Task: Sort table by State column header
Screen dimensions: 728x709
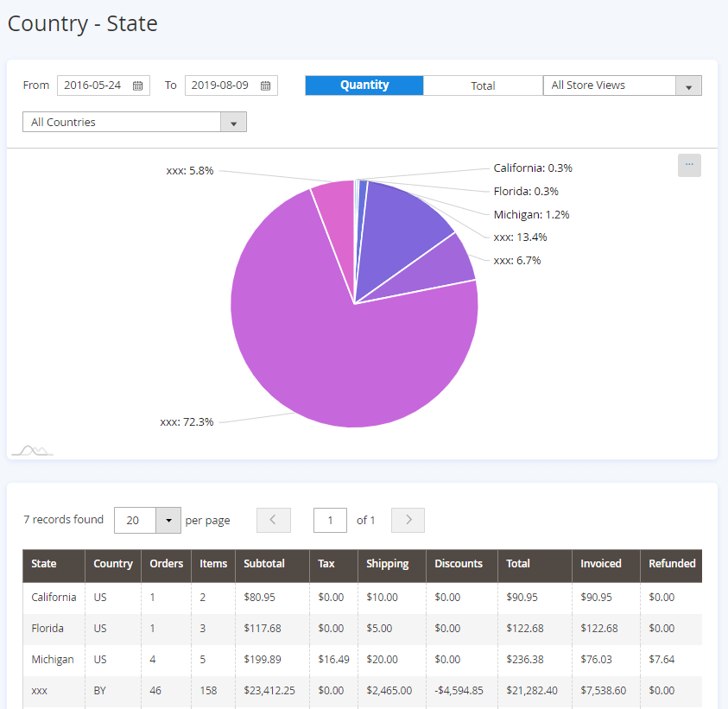Action: pos(44,564)
